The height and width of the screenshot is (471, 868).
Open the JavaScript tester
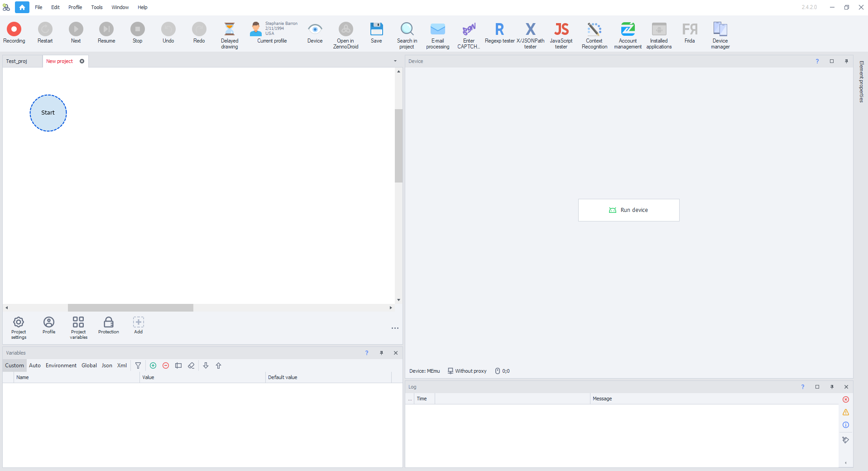click(x=561, y=34)
